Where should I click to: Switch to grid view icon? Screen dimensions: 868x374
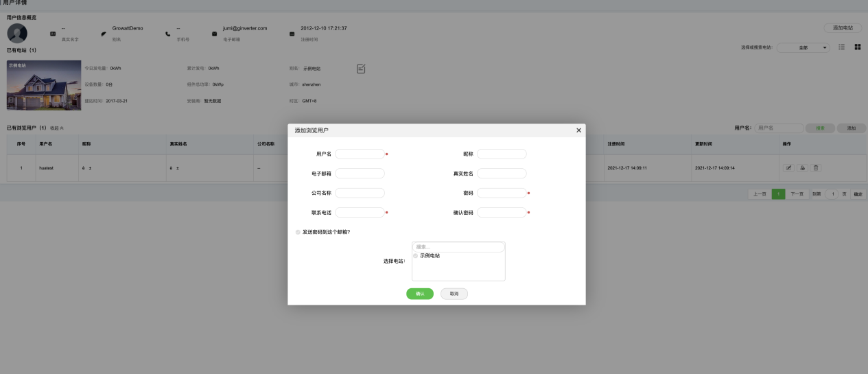[857, 47]
